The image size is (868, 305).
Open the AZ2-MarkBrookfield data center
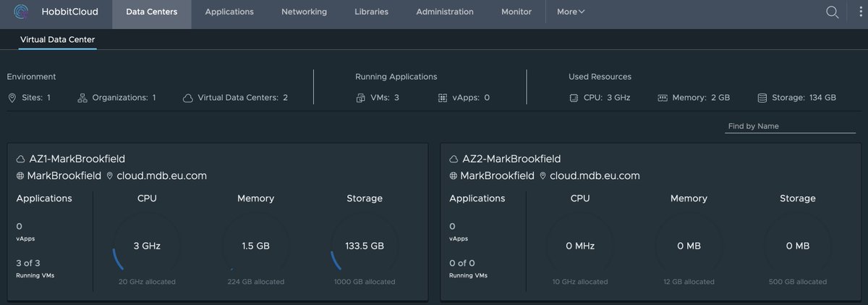click(x=511, y=159)
